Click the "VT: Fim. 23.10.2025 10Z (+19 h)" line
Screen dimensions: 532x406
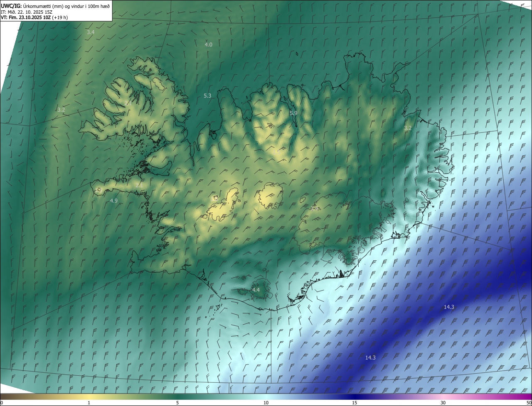(x=34, y=17)
